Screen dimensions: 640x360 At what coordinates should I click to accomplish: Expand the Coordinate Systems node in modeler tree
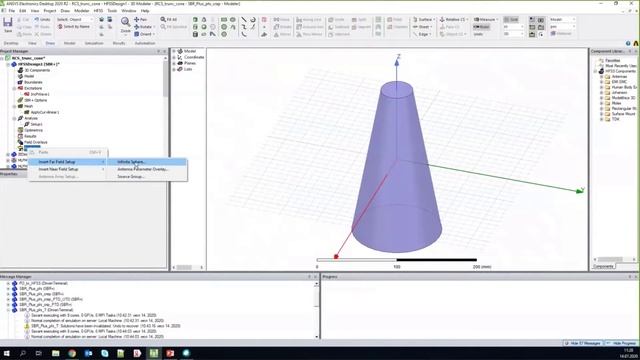(x=174, y=57)
